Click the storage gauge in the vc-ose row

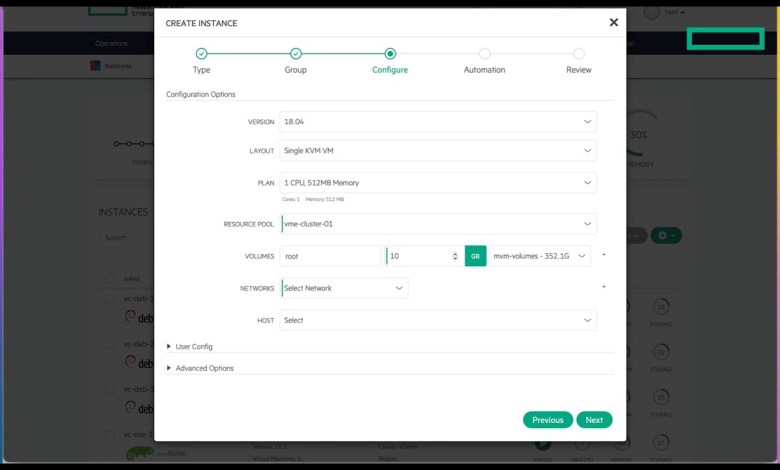(661, 442)
